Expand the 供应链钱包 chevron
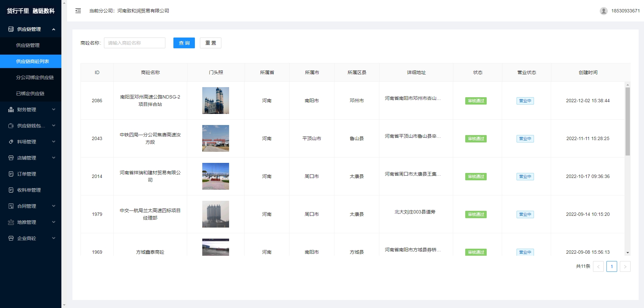The width and height of the screenshot is (644, 308). click(54, 126)
